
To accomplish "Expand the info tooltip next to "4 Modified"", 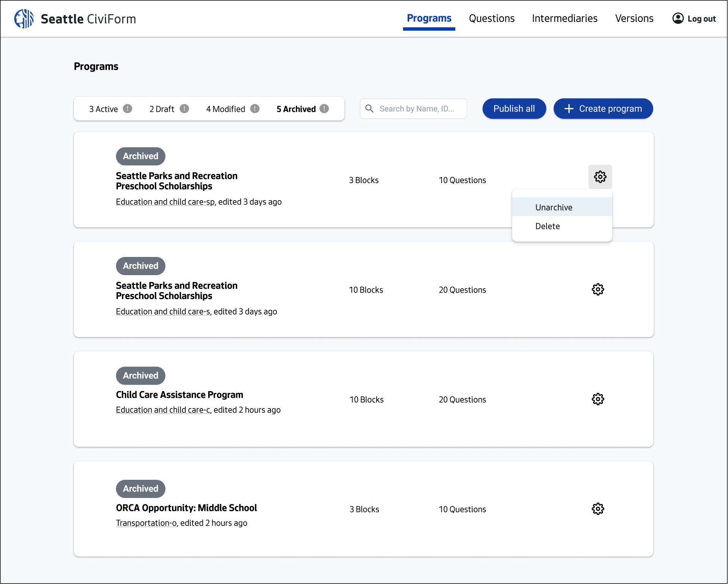I will pyautogui.click(x=255, y=109).
